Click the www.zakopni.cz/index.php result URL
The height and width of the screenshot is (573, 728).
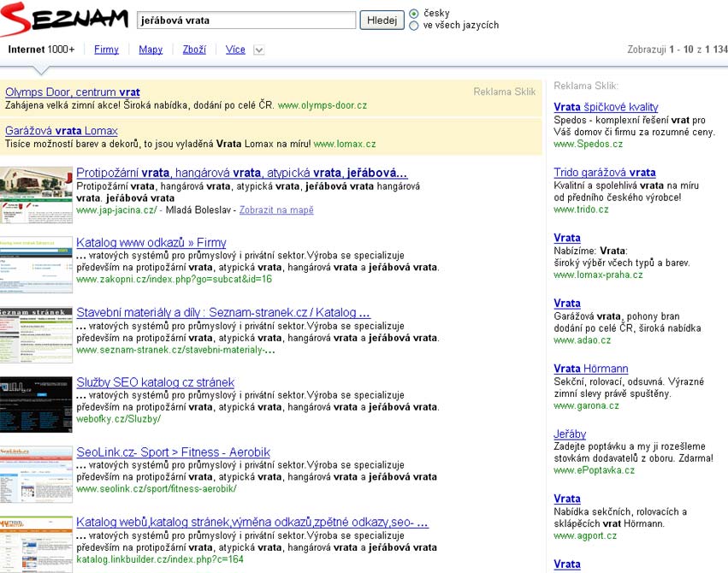coord(175,279)
